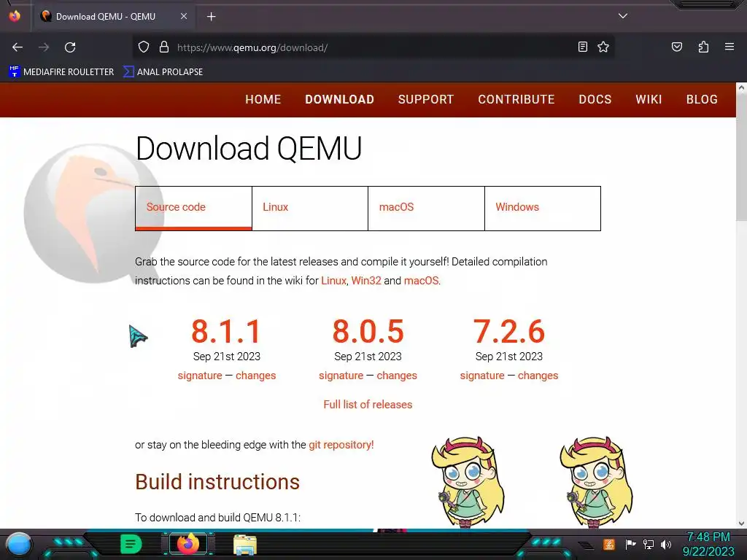Open CONTRIBUTE in site navigation
This screenshot has height=560, width=747.
[516, 99]
